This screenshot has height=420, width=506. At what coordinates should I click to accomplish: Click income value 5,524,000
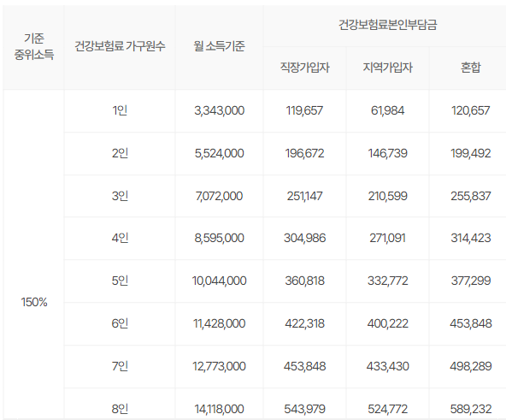[219, 153]
